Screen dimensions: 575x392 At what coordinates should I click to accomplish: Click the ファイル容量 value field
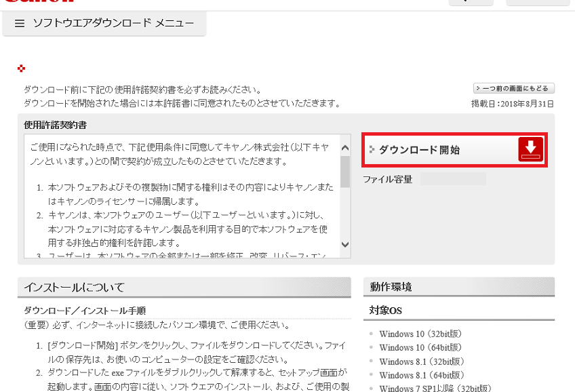click(x=453, y=179)
